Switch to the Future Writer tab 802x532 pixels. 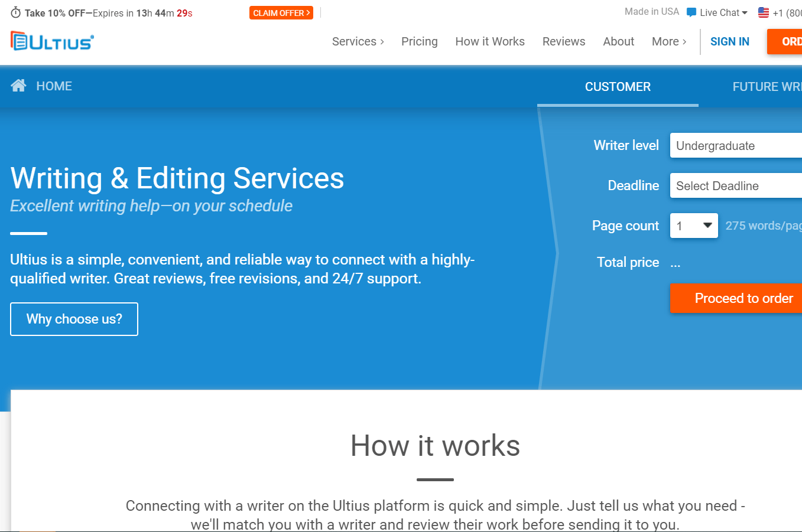[x=767, y=87]
